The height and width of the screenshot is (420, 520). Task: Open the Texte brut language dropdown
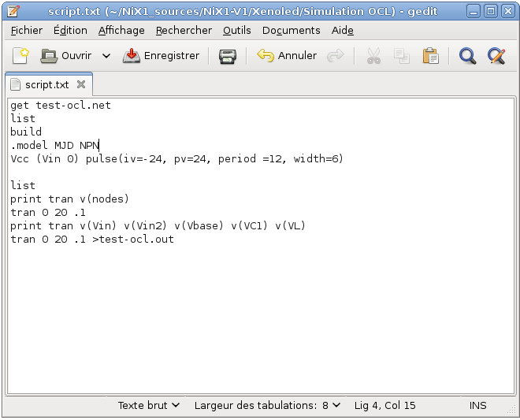pos(149,405)
